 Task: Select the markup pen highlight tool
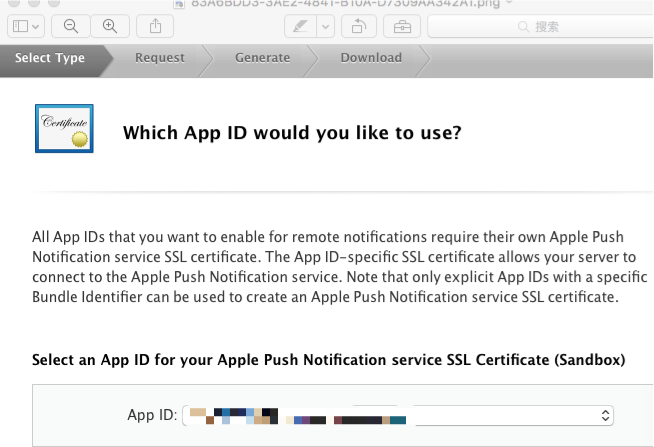(x=300, y=27)
